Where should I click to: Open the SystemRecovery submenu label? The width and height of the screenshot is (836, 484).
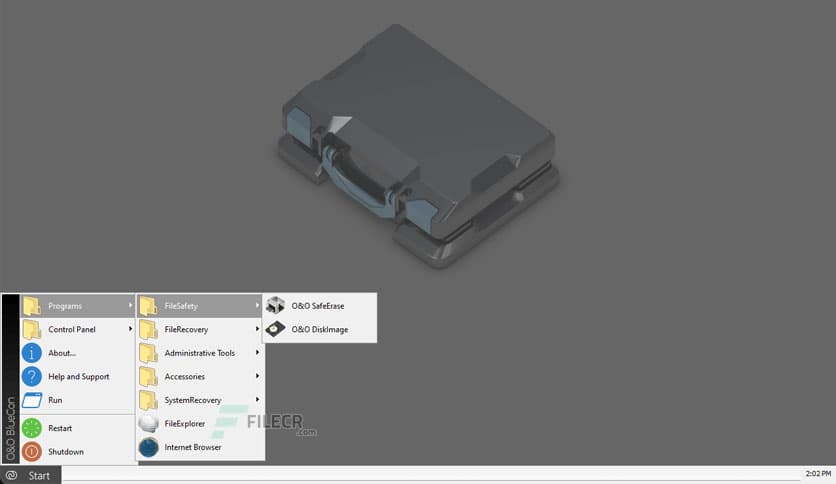click(192, 400)
